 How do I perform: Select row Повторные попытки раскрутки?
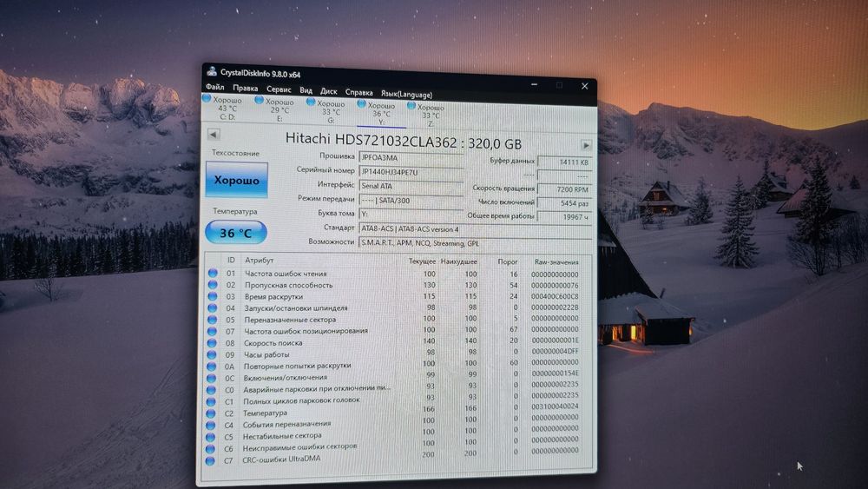392,365
